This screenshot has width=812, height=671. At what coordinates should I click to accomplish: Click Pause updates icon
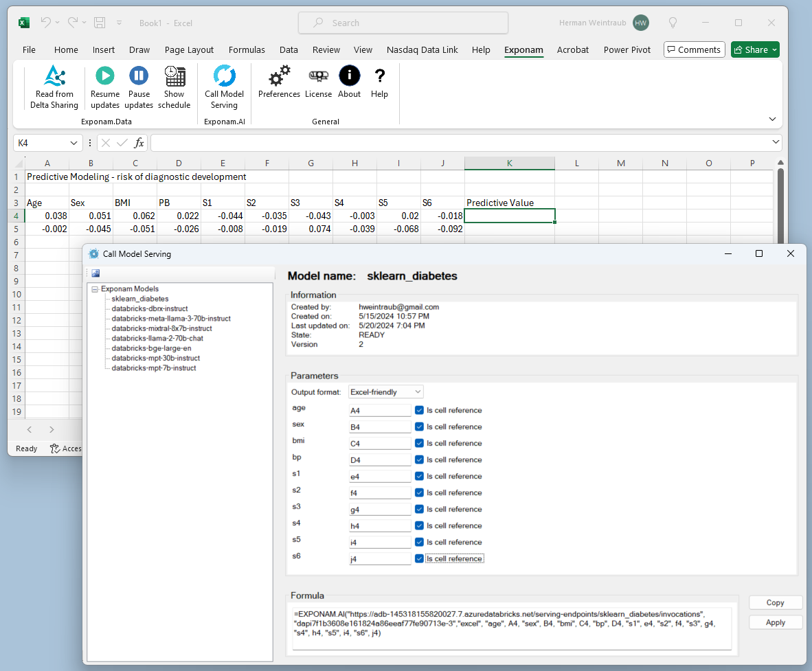[x=139, y=76]
